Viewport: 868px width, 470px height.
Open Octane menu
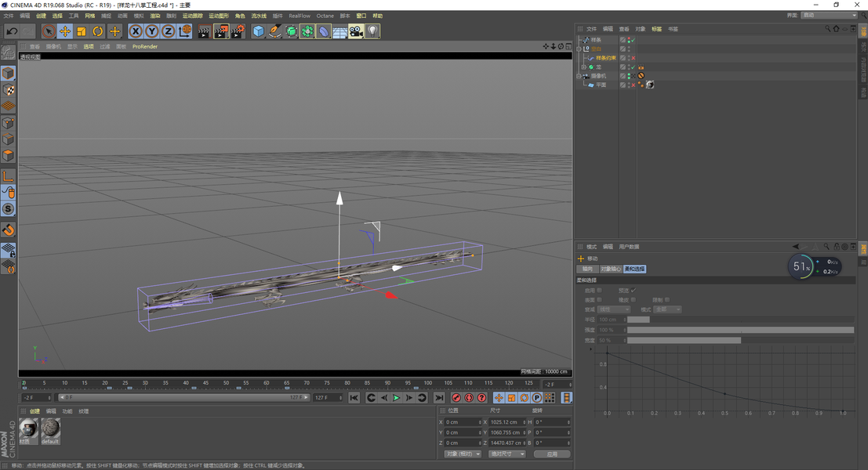pos(325,16)
